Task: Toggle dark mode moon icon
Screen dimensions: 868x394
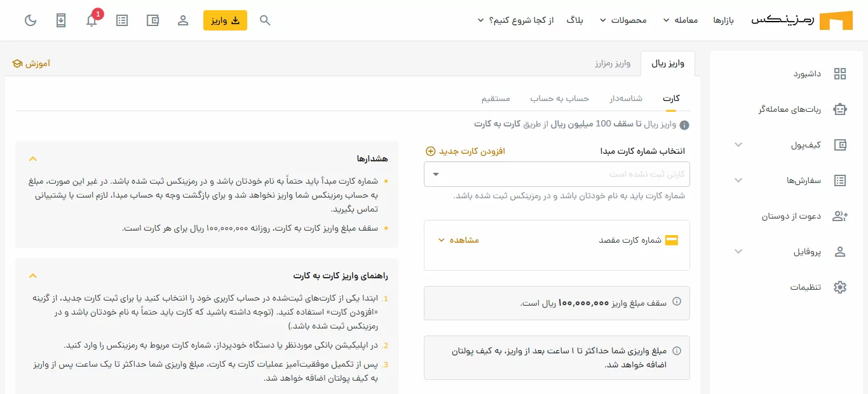Action: pos(31,20)
